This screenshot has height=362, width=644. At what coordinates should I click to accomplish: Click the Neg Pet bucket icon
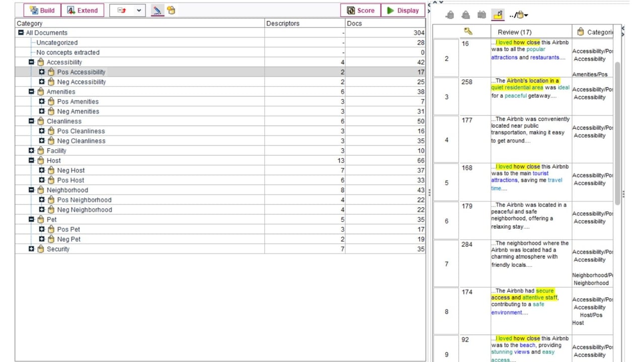point(51,239)
